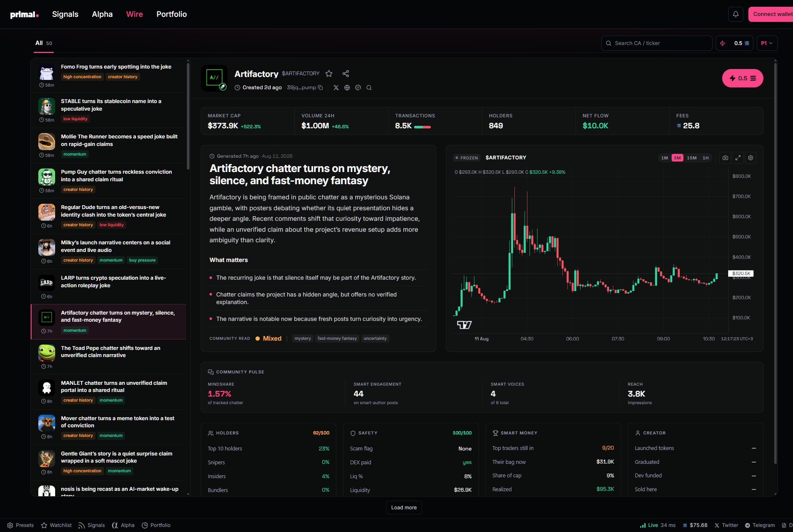Open the Mollie The Runner story
This screenshot has width=793, height=532.
(x=109, y=146)
